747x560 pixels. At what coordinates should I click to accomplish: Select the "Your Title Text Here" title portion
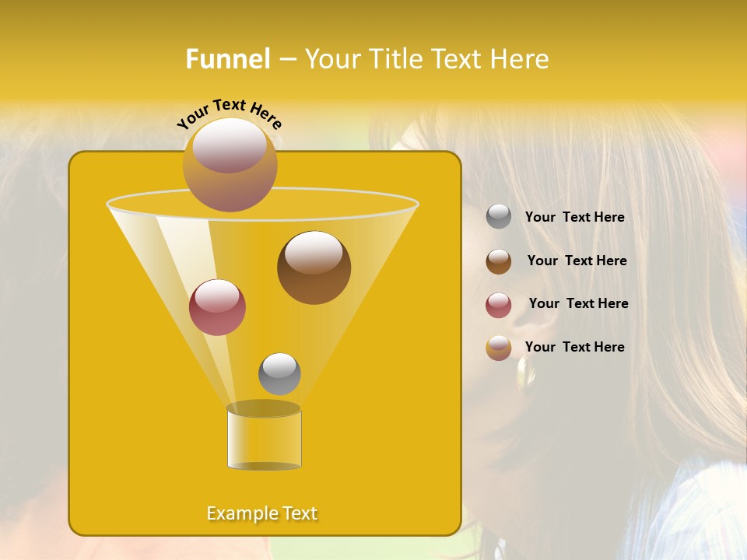426,59
